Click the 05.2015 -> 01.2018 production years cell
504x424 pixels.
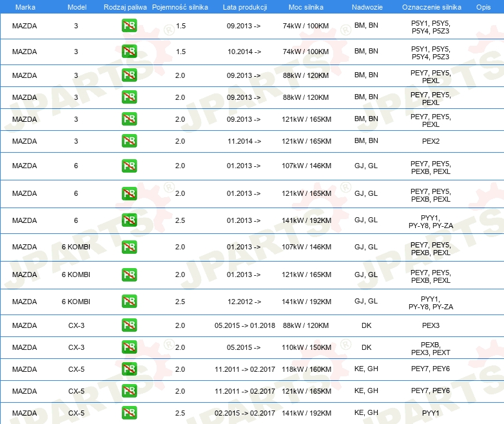[x=244, y=325]
